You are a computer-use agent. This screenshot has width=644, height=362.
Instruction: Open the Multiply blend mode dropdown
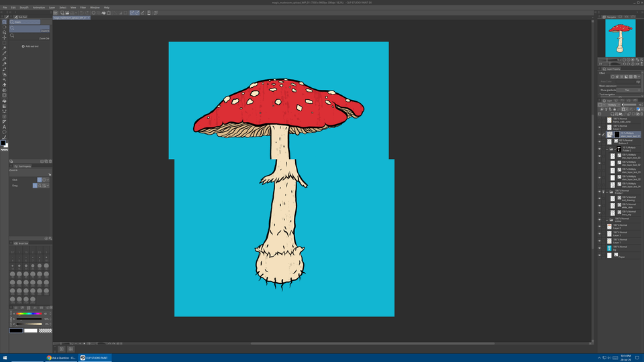pyautogui.click(x=614, y=105)
